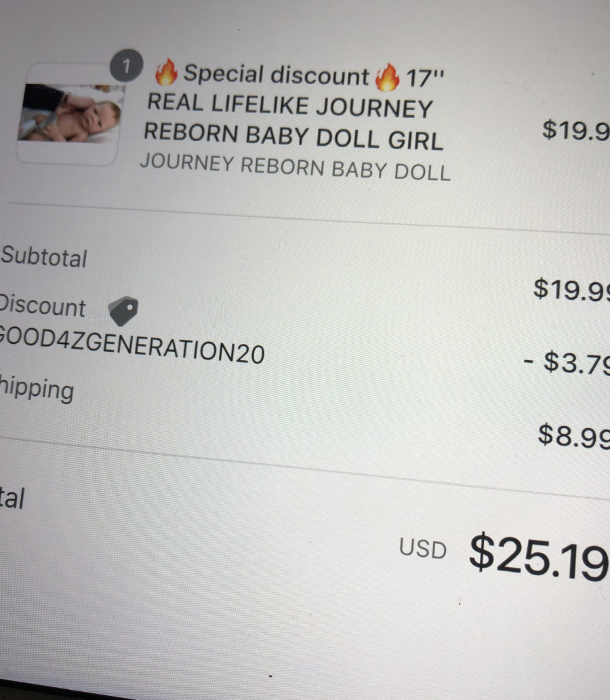Click the Shipping label
Viewport: 610px width, 700px height.
coord(37,389)
